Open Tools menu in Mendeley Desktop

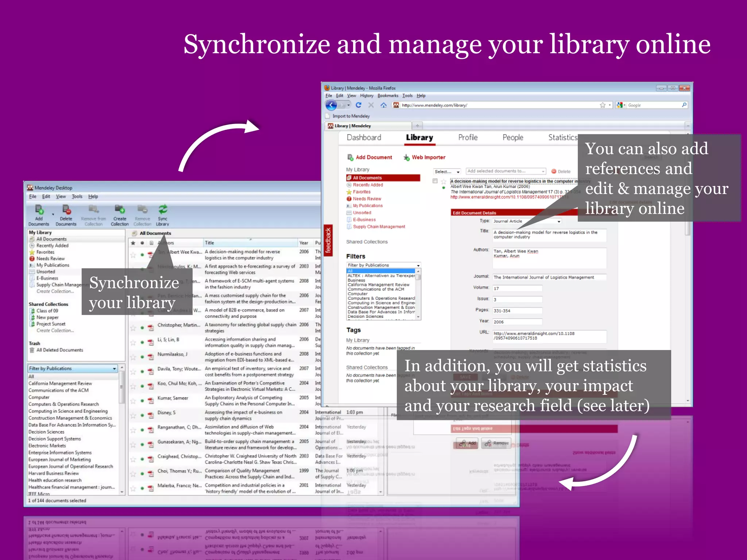click(77, 197)
